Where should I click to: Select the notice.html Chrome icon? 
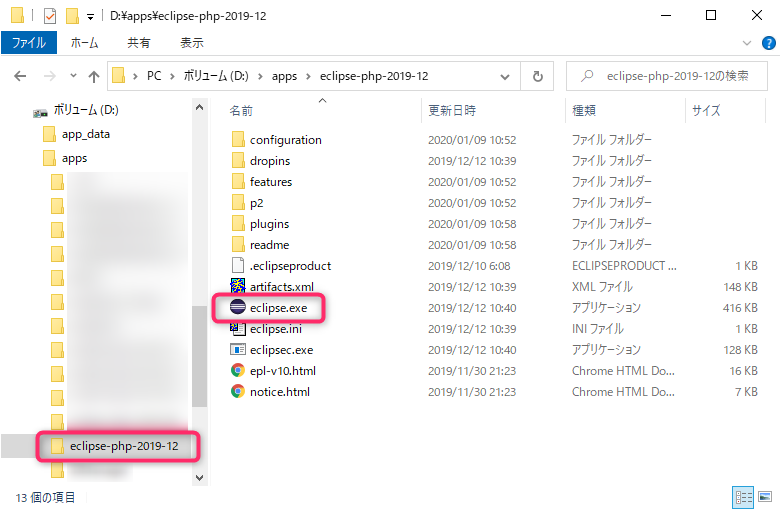[x=238, y=391]
